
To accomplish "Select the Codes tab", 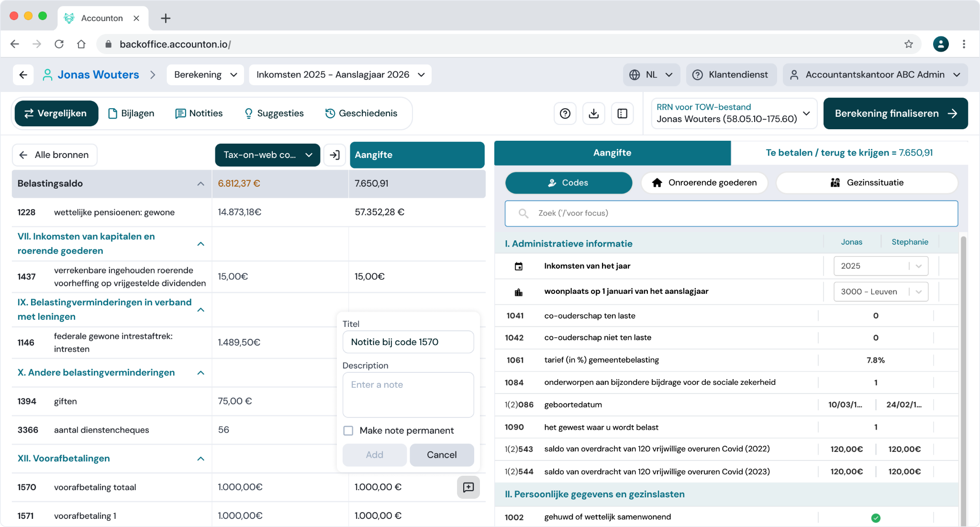I will [568, 183].
